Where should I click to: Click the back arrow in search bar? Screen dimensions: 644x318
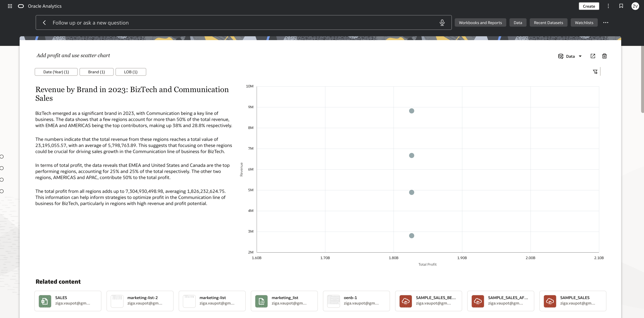point(44,23)
